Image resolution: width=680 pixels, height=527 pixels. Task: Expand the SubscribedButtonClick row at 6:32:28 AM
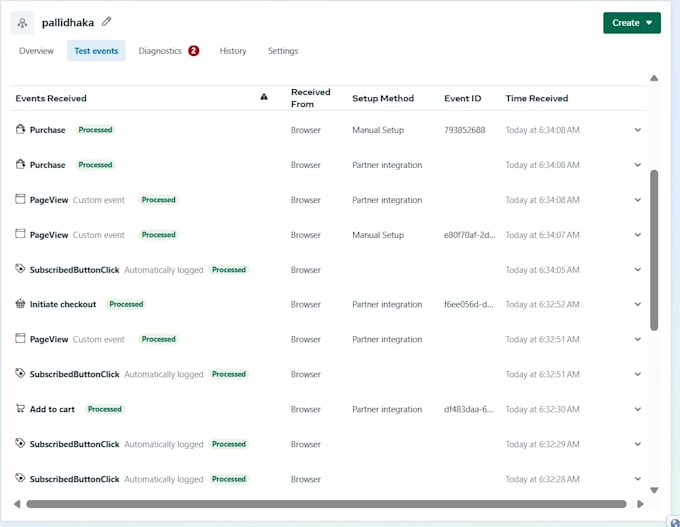tap(638, 479)
